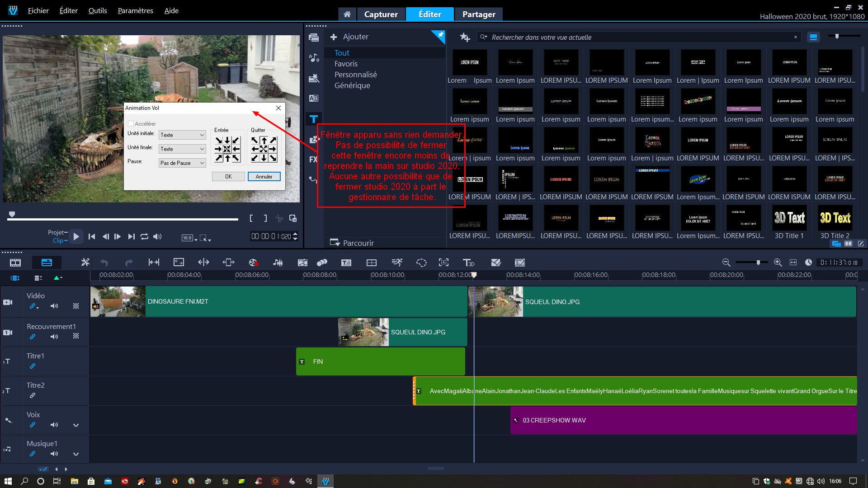868x488 pixels.
Task: Open the Unité initiale dropdown
Action: tap(183, 135)
